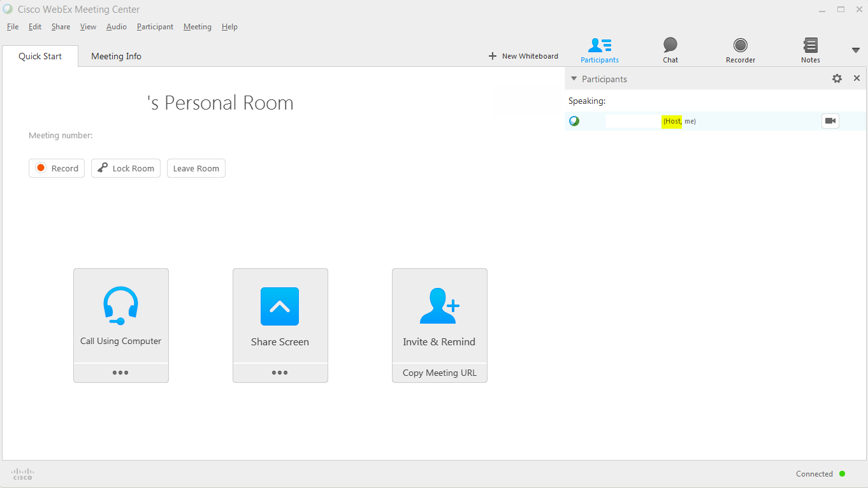Open the Participant menu
Viewport: 868px width, 488px height.
(155, 27)
